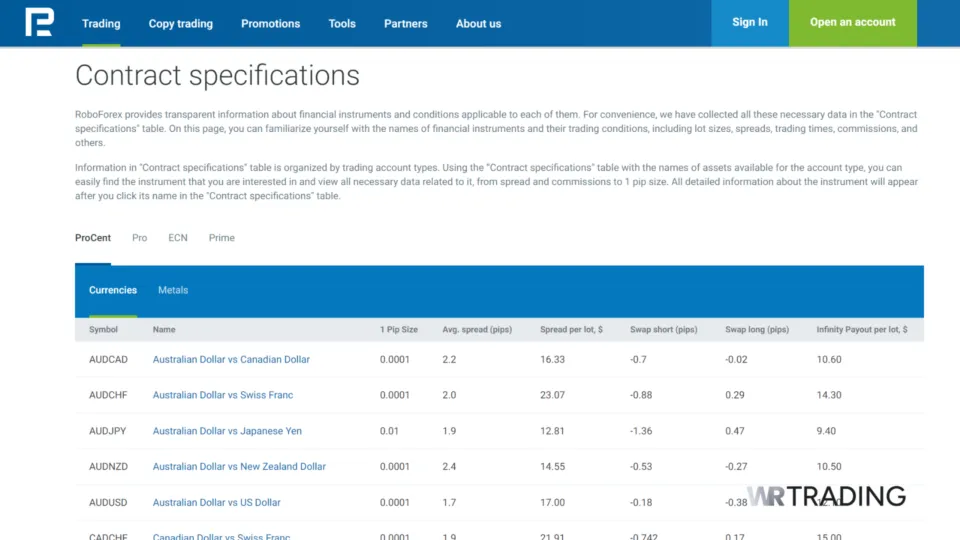Switch to the ECN account tab
Screen dimensions: 960x540
coord(178,238)
